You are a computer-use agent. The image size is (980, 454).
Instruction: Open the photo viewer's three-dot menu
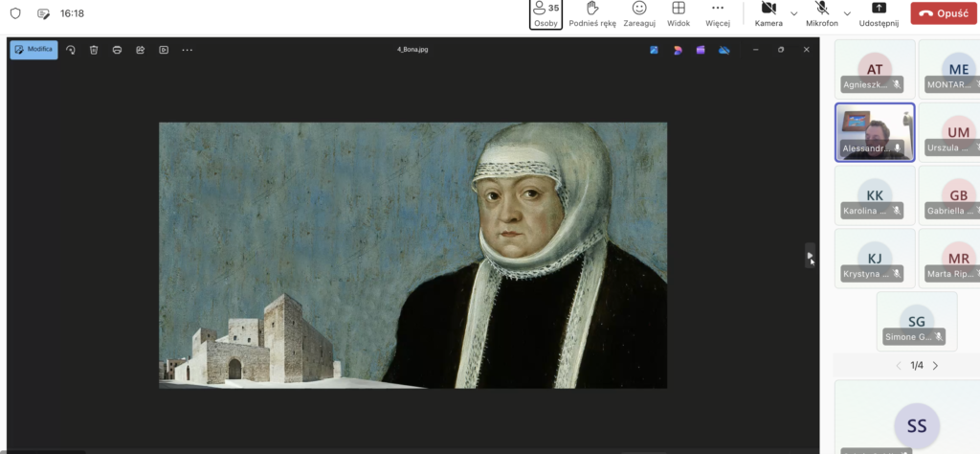(x=187, y=50)
